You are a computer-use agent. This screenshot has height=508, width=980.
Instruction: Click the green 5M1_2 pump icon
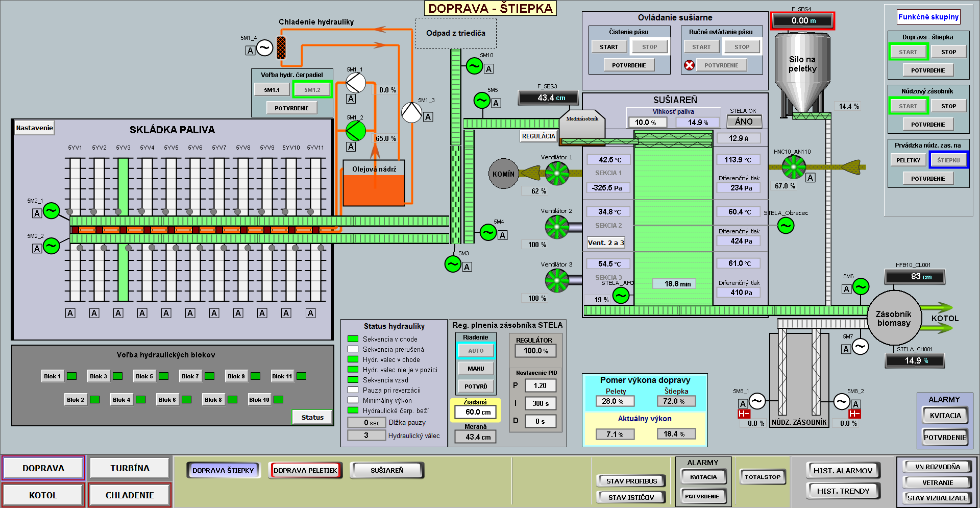(356, 131)
